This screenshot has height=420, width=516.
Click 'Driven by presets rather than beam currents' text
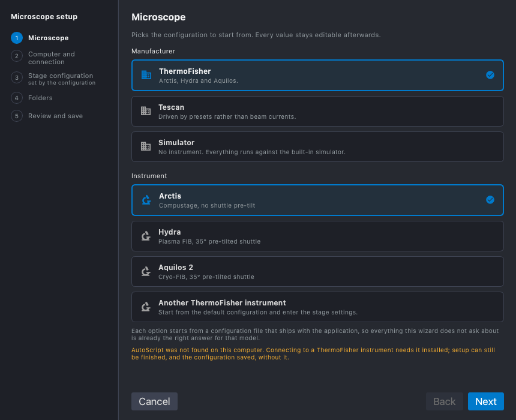[227, 116]
